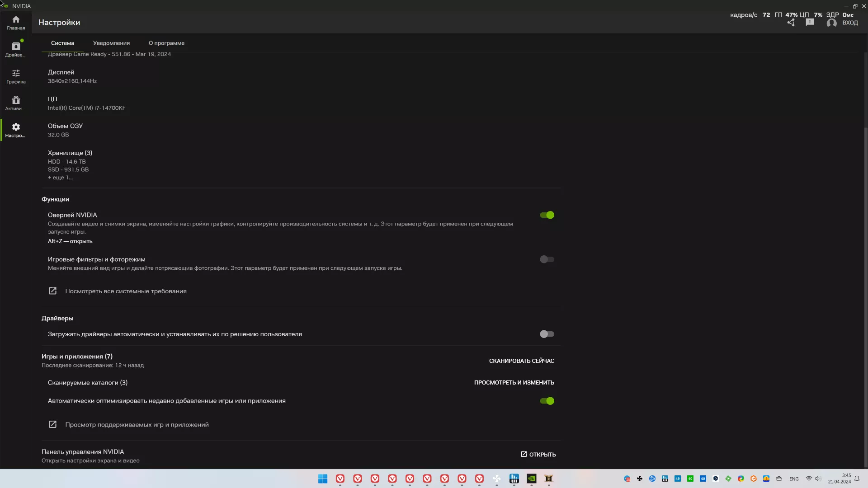Click the green 60 tray tile
This screenshot has width=868, height=488.
click(690, 479)
